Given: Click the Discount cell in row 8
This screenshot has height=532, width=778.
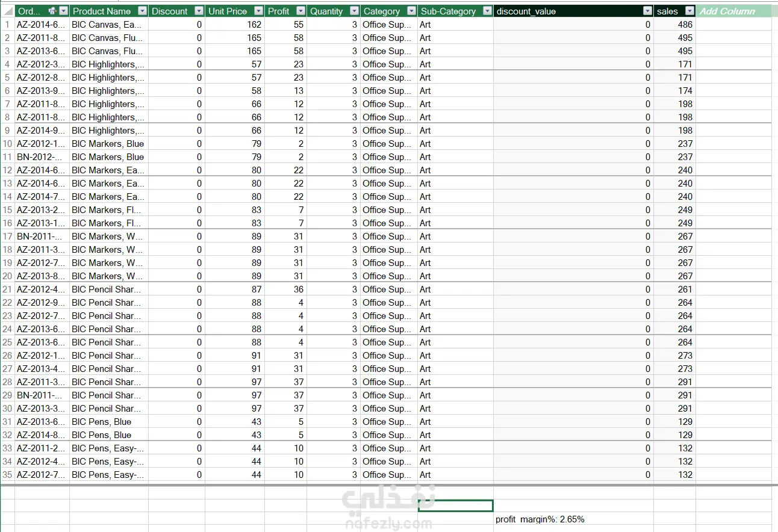Looking at the screenshot, I should (176, 117).
